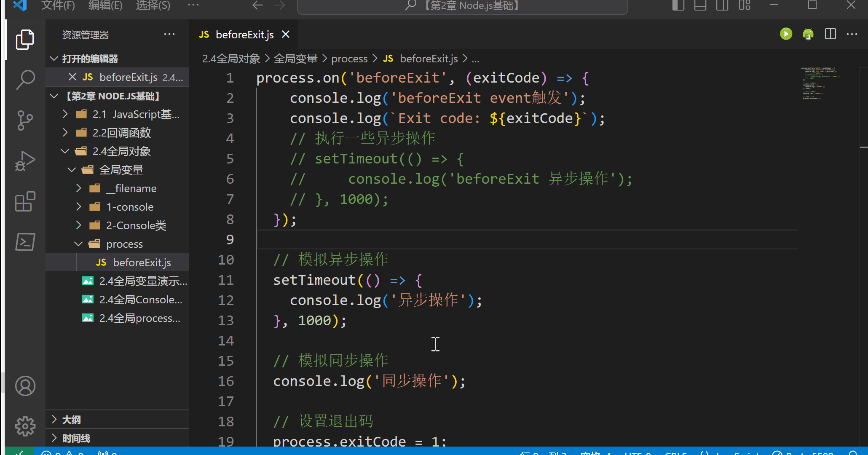Viewport: 868px width, 455px height.
Task: Click the 资源管理器 panel title
Action: click(x=86, y=35)
